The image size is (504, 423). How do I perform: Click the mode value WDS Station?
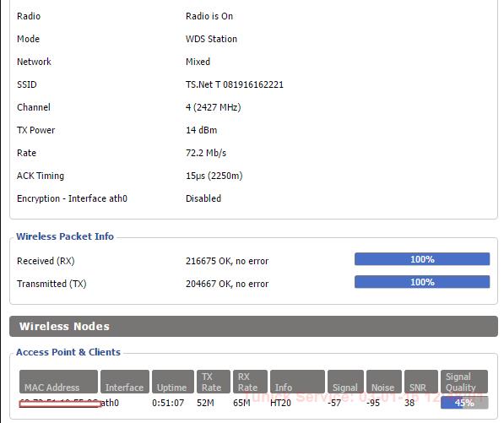coord(211,39)
